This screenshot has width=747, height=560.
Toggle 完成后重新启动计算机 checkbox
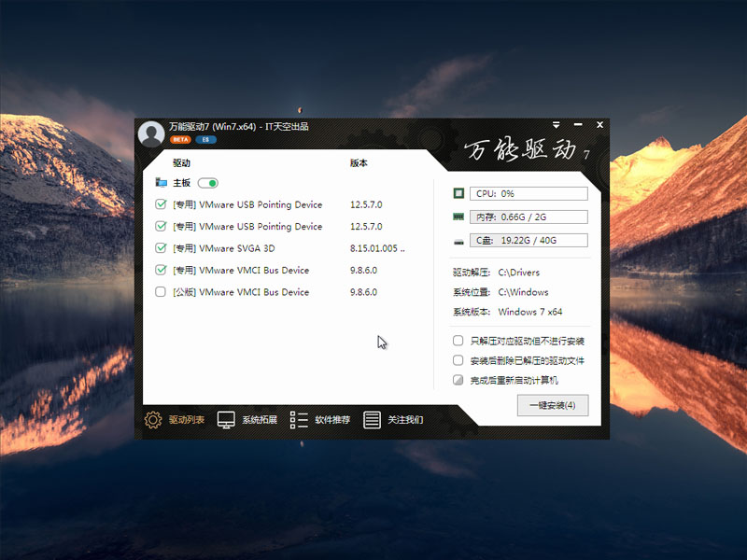458,380
